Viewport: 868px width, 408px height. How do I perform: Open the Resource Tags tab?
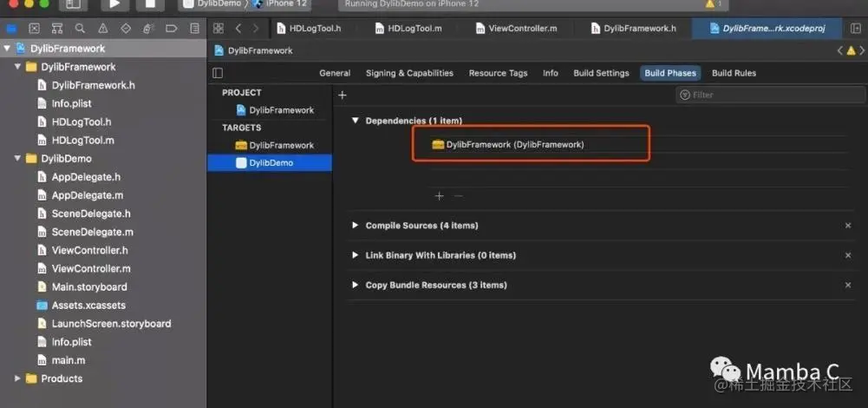(x=499, y=73)
